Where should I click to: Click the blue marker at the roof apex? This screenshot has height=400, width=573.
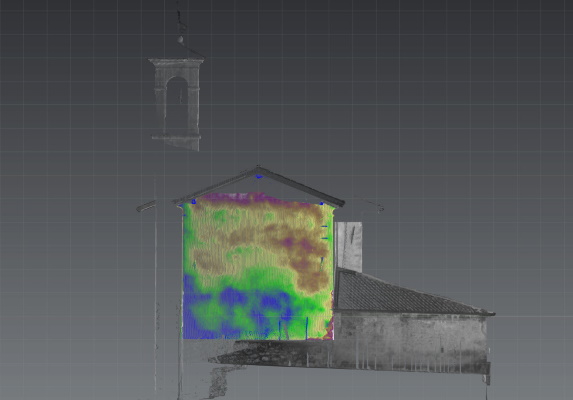click(259, 177)
